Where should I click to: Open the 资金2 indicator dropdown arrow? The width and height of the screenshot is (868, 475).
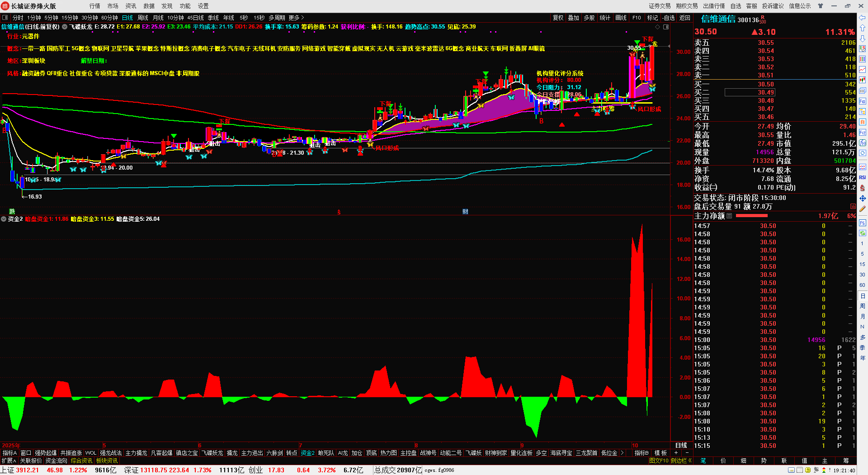(x=4, y=219)
